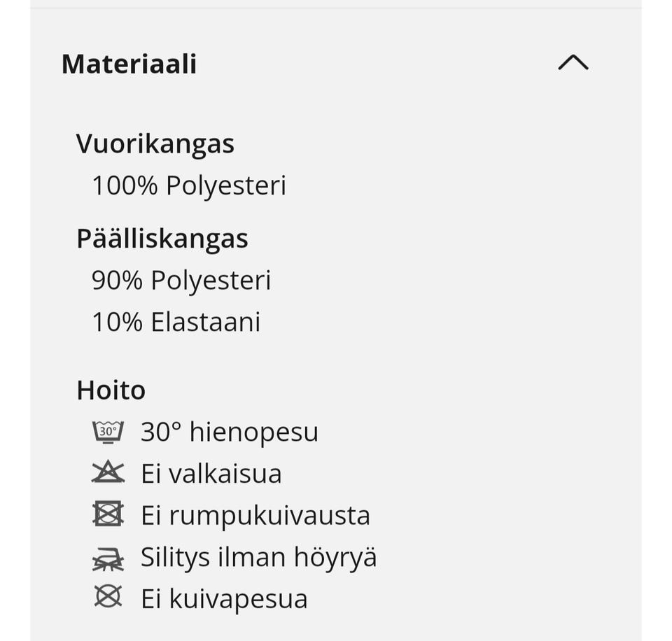Expand the Hoito care instructions group
This screenshot has width=672, height=641.
pos(111,390)
